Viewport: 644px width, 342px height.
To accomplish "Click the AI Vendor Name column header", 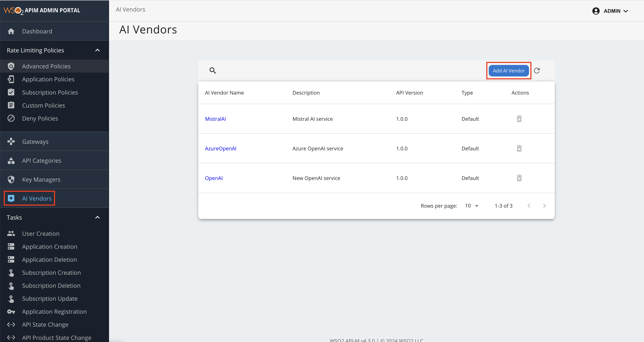I will pos(224,93).
